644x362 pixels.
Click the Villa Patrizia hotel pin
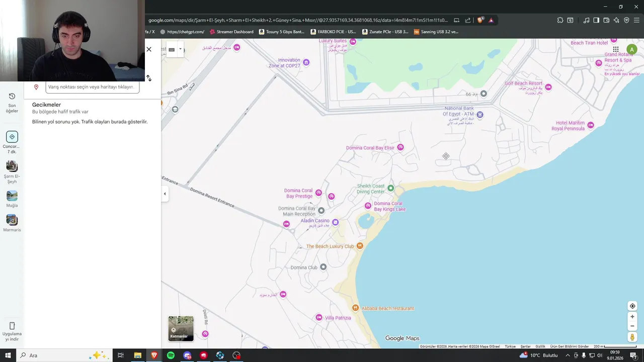click(318, 317)
